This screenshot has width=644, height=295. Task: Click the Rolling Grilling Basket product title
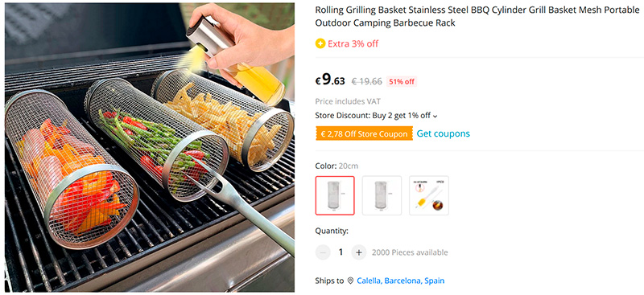(477, 17)
